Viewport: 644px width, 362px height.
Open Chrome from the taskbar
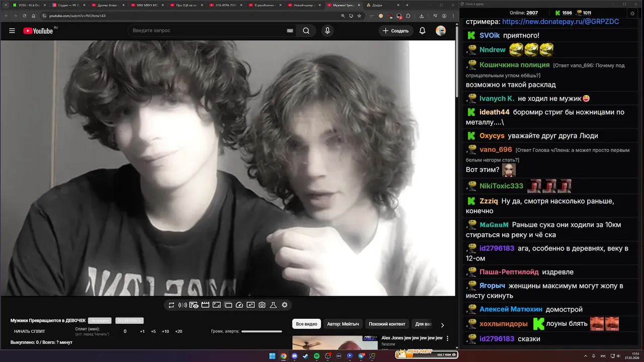tap(283, 356)
